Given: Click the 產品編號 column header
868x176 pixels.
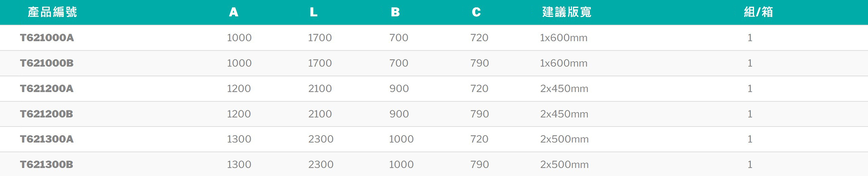Looking at the screenshot, I should point(52,12).
